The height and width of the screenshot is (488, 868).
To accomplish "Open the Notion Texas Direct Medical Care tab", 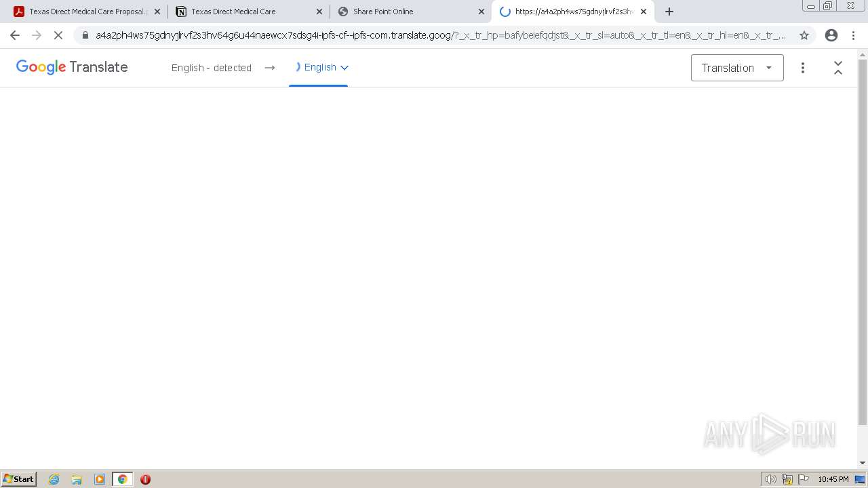I will [x=233, y=12].
